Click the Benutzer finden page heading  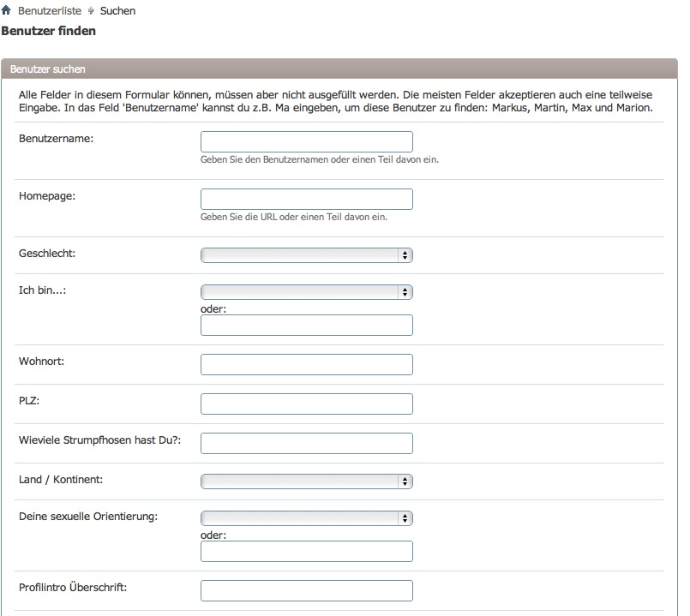[48, 31]
